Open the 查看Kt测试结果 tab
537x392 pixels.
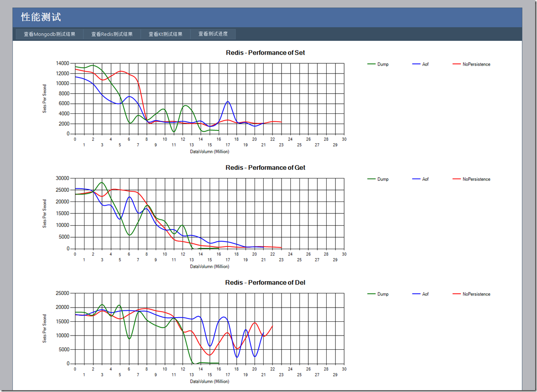tap(165, 34)
